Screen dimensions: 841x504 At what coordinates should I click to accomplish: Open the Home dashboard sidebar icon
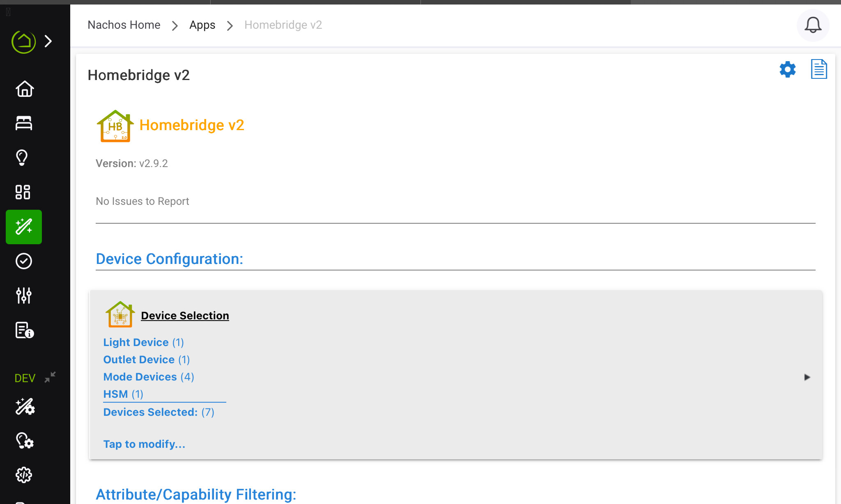tap(24, 89)
